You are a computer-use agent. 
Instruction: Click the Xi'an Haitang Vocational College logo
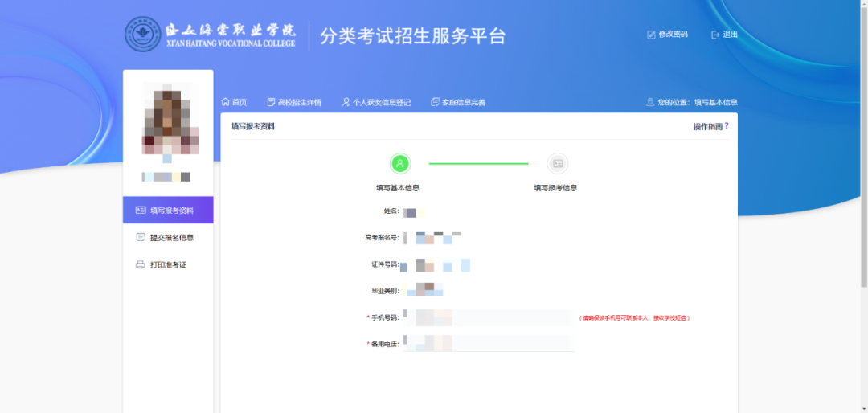pos(211,35)
